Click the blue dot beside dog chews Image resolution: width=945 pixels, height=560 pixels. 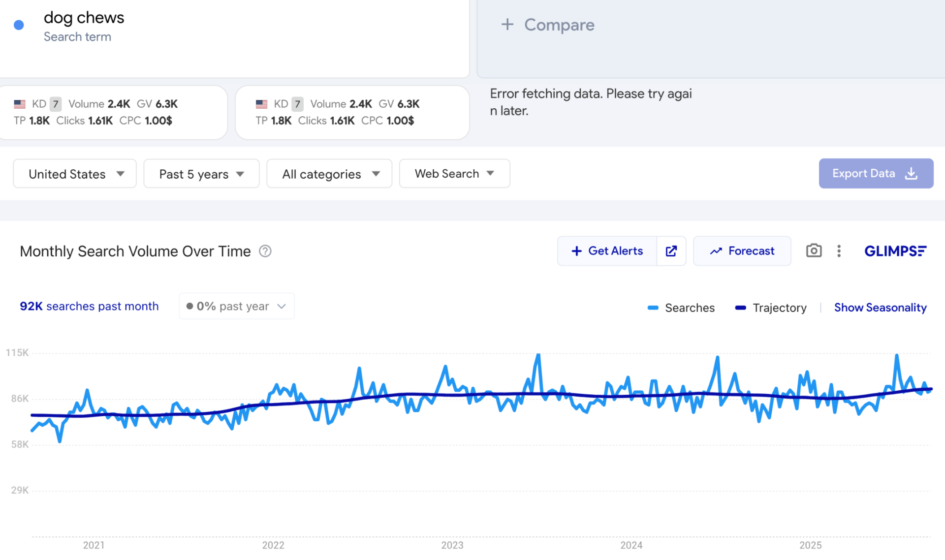tap(19, 25)
